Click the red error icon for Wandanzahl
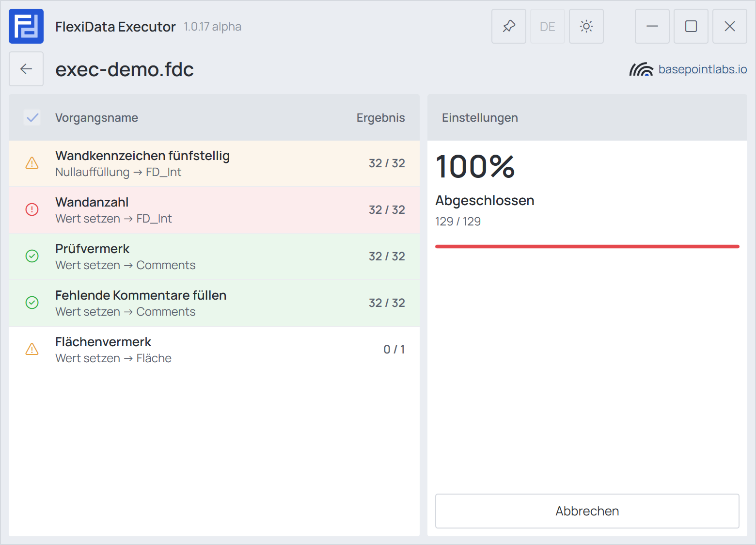This screenshot has height=545, width=756. 32,210
